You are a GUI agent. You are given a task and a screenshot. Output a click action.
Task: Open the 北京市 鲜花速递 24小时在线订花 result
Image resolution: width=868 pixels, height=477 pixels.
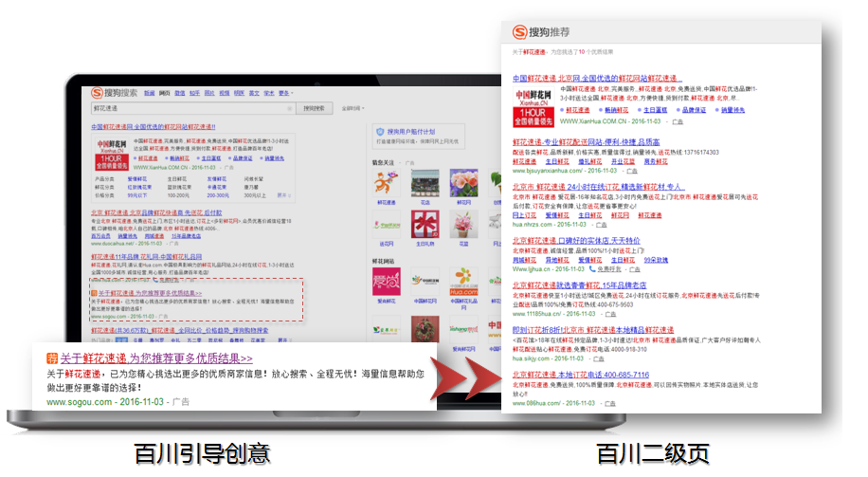(599, 187)
